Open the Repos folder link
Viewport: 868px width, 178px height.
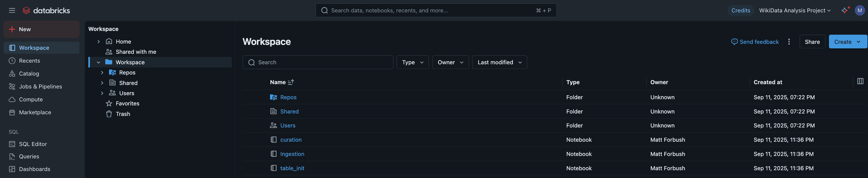point(288,97)
